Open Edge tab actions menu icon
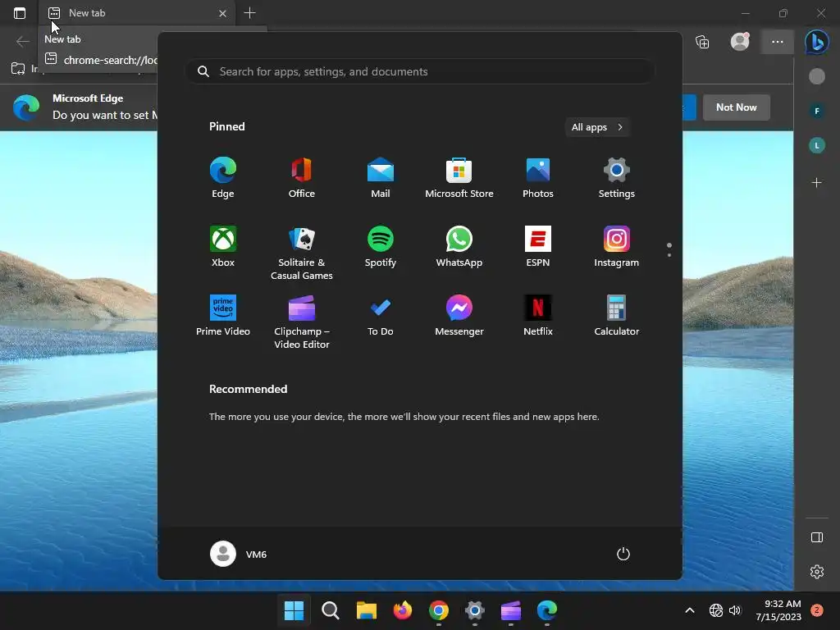 20,13
